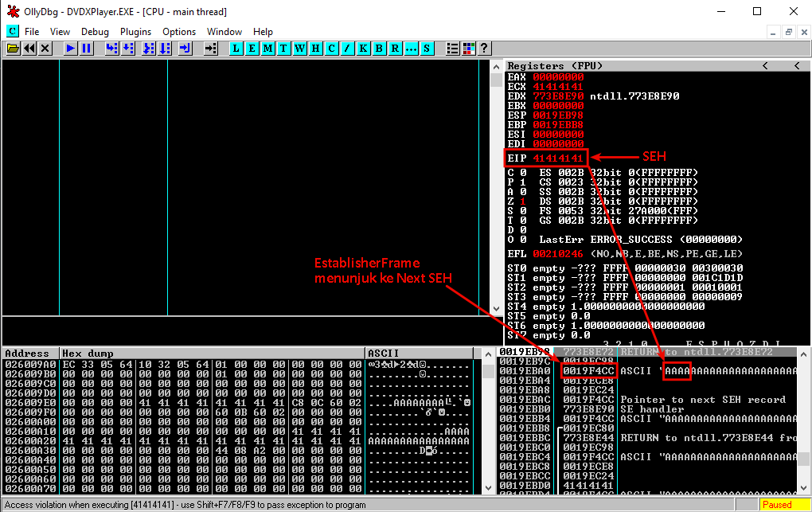The height and width of the screenshot is (512, 812).
Task: Restart the program with the rewind icon
Action: 29,49
